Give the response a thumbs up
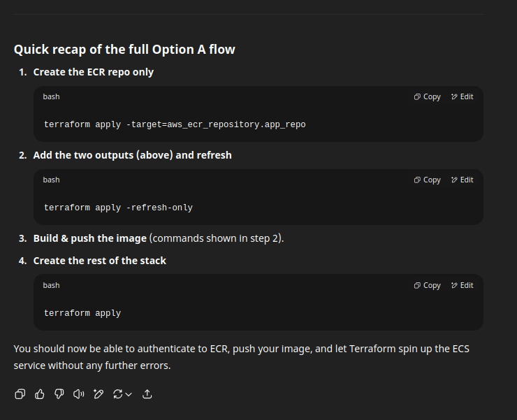 click(x=40, y=394)
